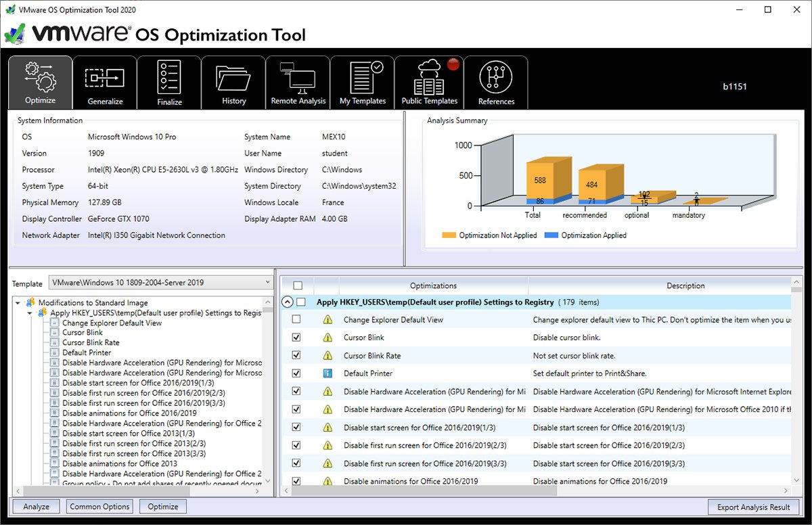Collapse the Apply HKEY_USERS group chevron
The width and height of the screenshot is (812, 525).
(x=288, y=302)
